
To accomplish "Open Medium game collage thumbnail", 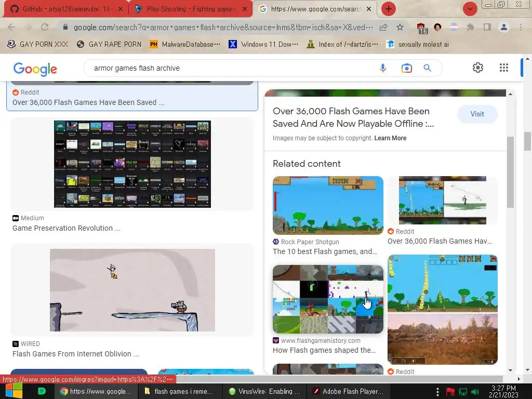I will (x=132, y=164).
